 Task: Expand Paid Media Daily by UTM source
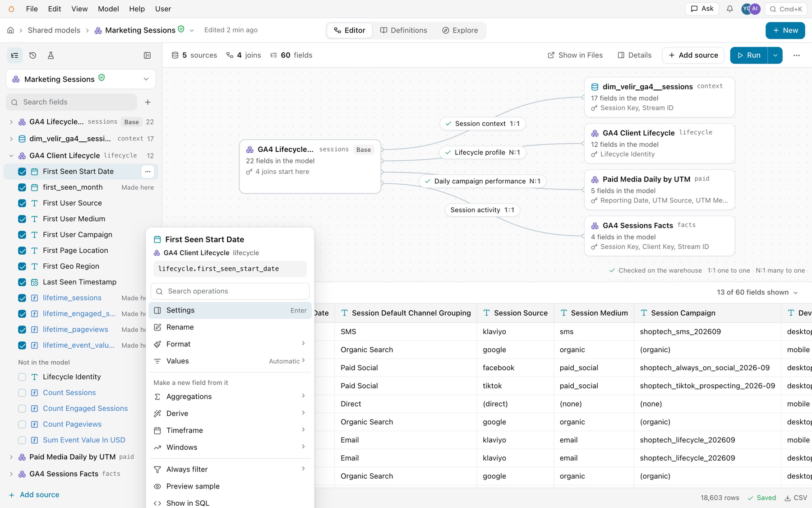[x=11, y=457]
